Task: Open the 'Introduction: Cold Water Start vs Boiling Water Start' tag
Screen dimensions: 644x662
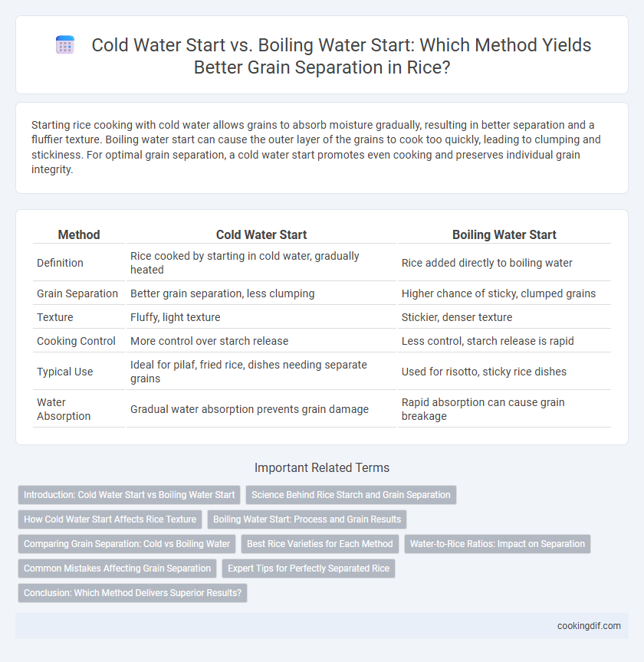Action: (x=130, y=495)
